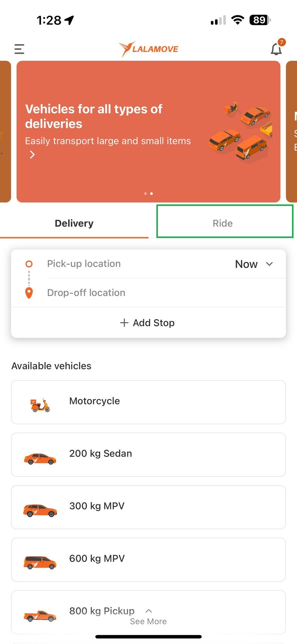
Task: Tap the 200 kg Sedan car icon
Action: click(x=40, y=459)
